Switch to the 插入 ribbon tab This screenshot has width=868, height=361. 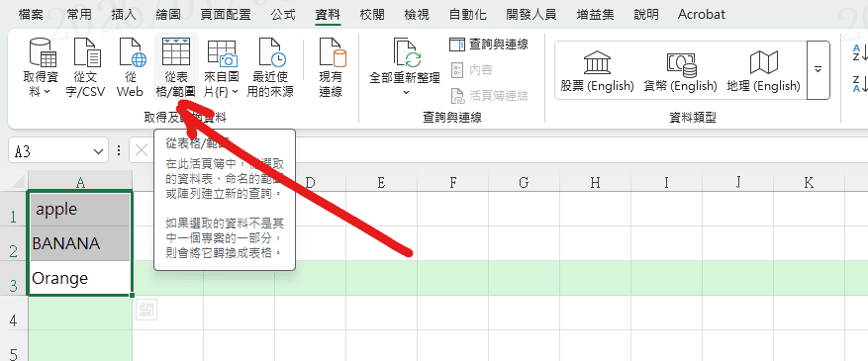click(x=123, y=15)
